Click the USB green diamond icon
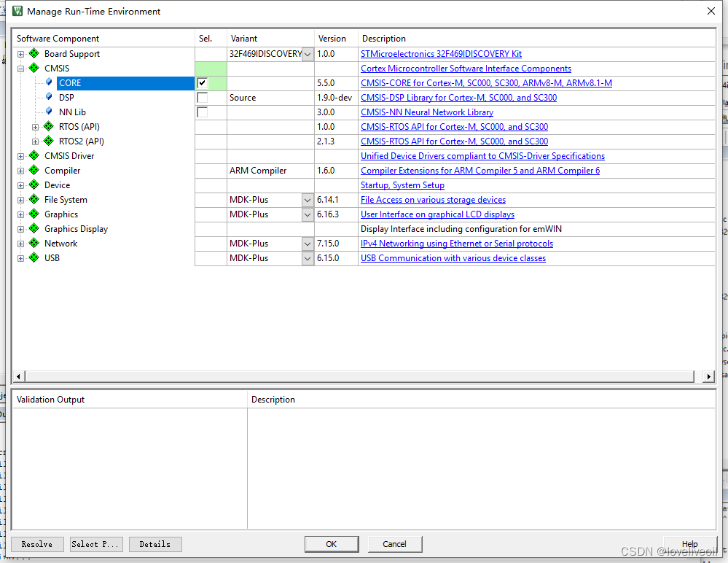The width and height of the screenshot is (728, 563). pyautogui.click(x=34, y=257)
